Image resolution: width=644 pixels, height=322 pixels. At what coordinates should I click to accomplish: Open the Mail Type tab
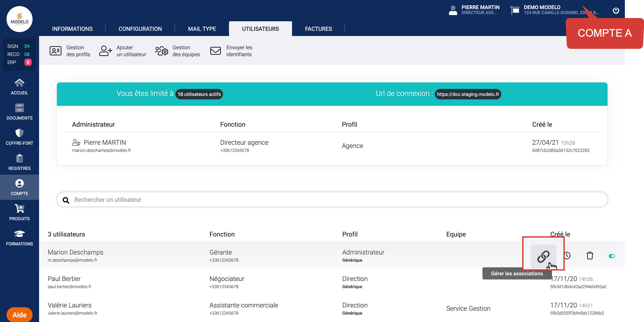pos(202,29)
